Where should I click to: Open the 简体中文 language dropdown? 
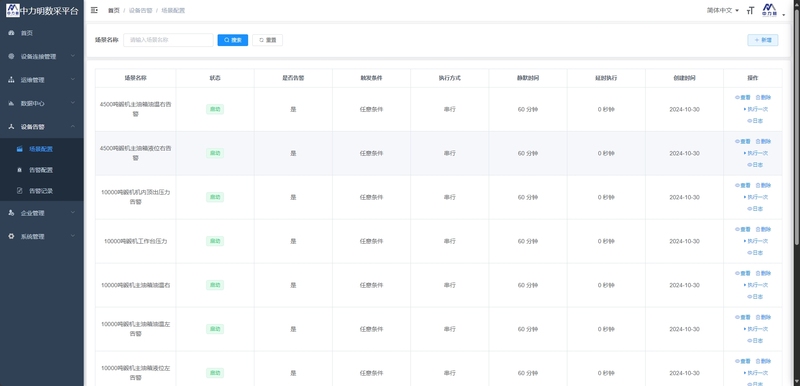point(722,11)
